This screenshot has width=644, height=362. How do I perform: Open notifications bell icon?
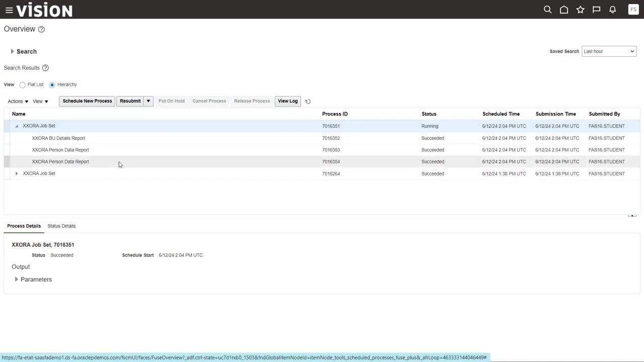pyautogui.click(x=612, y=10)
